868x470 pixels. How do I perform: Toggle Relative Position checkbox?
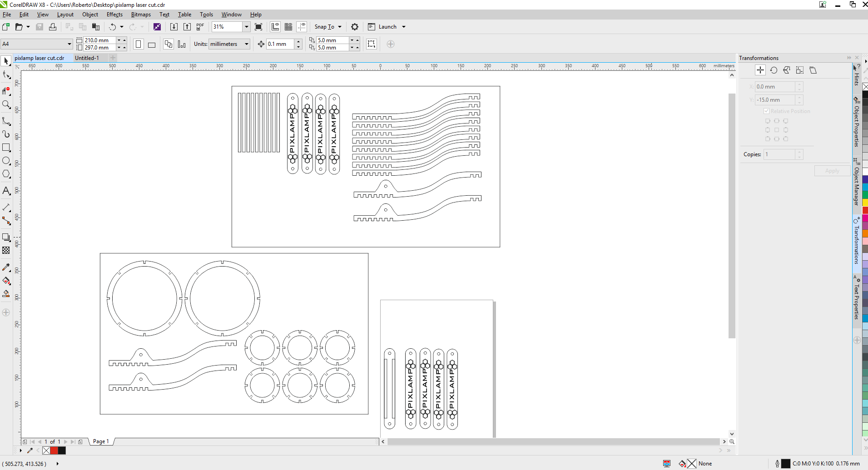coord(767,111)
